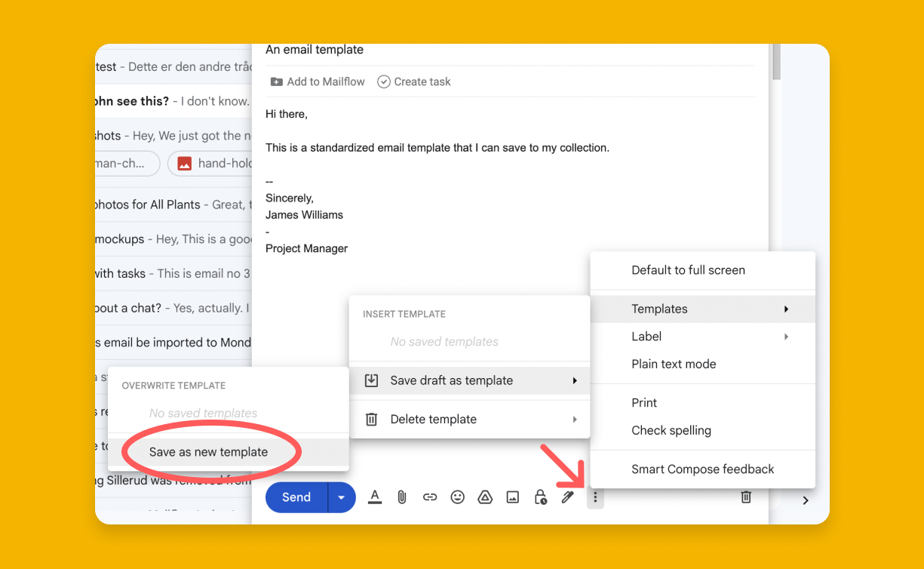924x569 pixels.
Task: Open the More options three-dot menu
Action: click(x=595, y=497)
